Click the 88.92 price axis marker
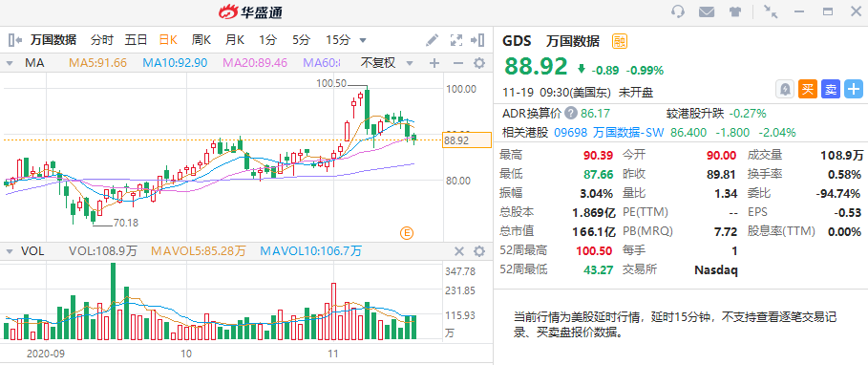Viewport: 868px width, 365px height. [467, 140]
